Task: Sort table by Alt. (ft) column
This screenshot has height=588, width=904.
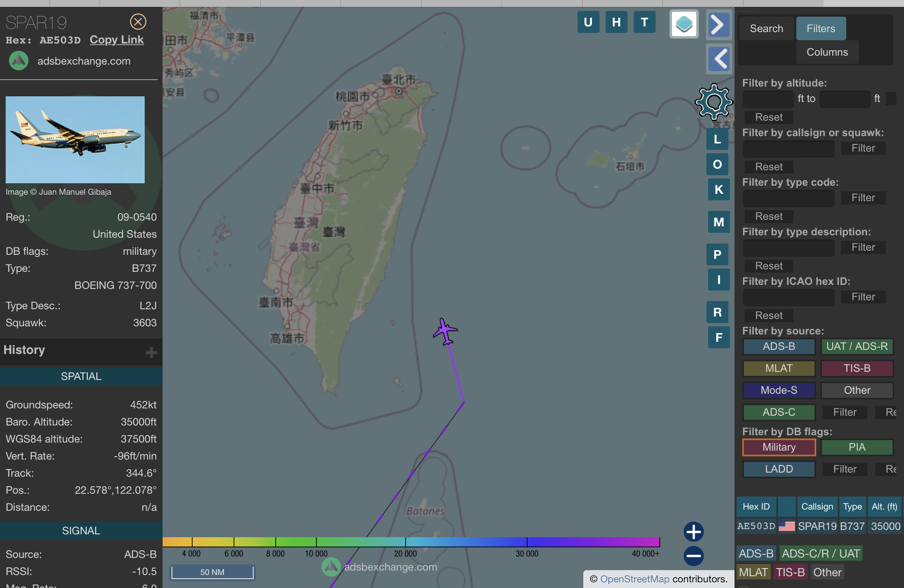Action: (x=884, y=507)
